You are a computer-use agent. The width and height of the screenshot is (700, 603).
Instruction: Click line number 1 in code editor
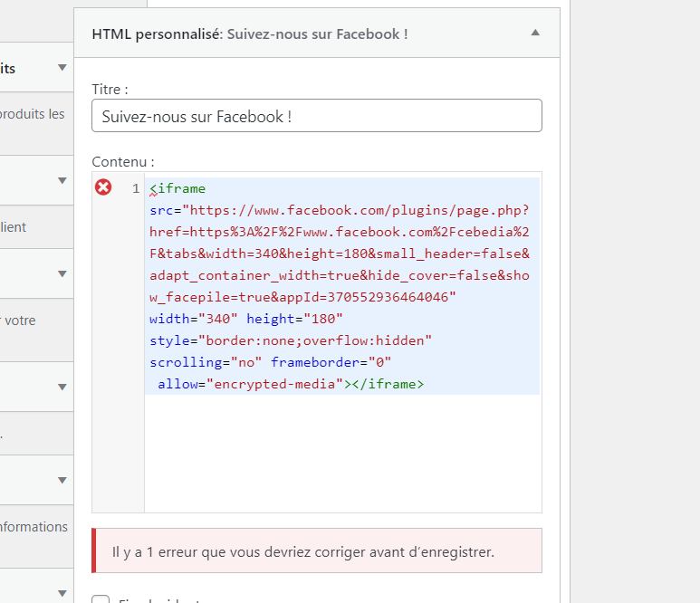[x=136, y=188]
